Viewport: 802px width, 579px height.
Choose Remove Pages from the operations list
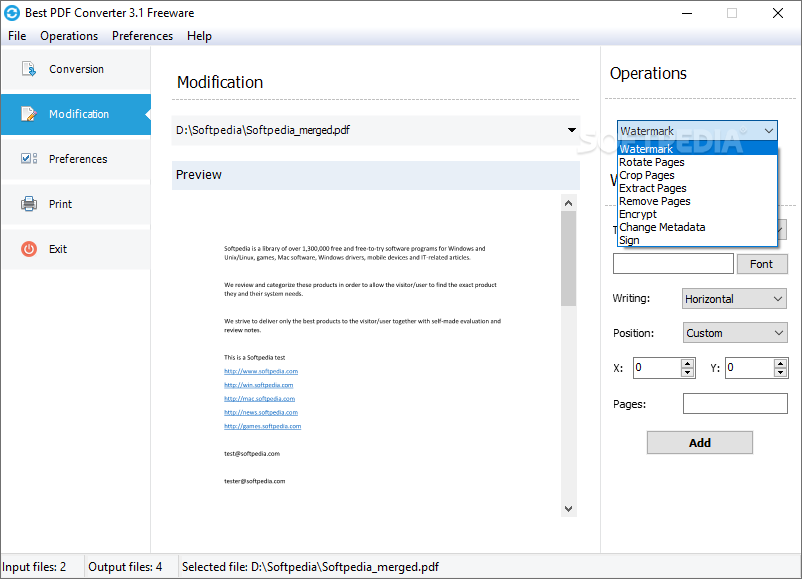[697, 201]
